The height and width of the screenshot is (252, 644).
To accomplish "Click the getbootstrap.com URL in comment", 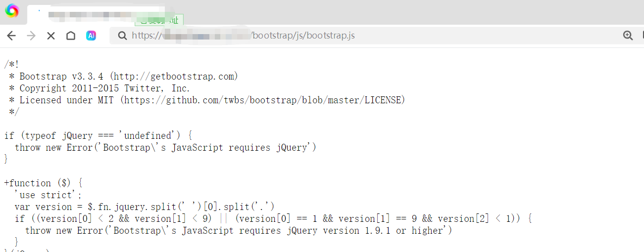I will [x=174, y=76].
